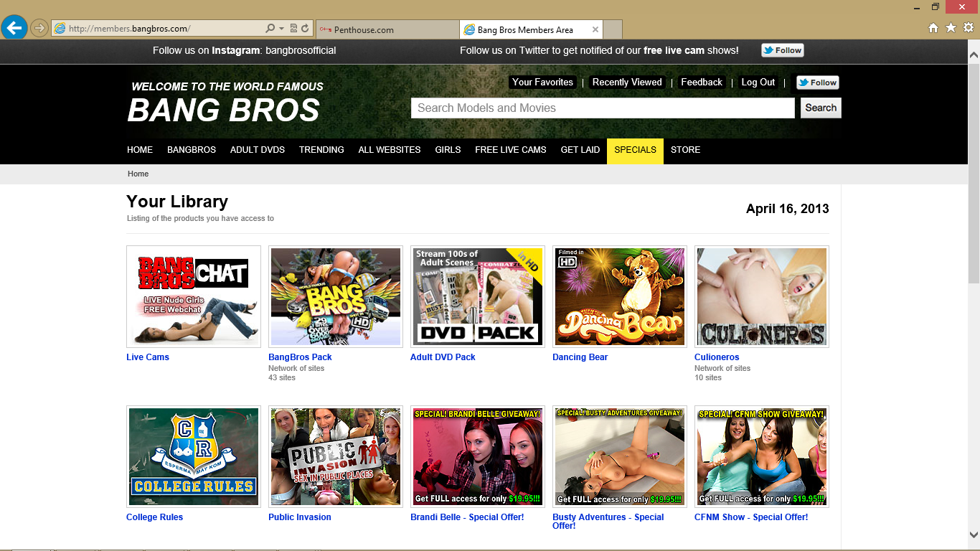
Task: Click the Log Out link
Action: click(x=758, y=83)
